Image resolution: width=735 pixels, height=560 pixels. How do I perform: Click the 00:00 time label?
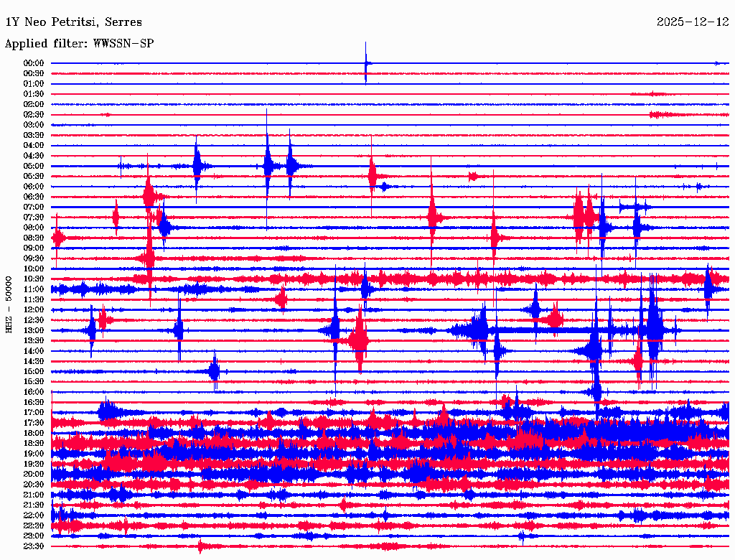[x=34, y=63]
